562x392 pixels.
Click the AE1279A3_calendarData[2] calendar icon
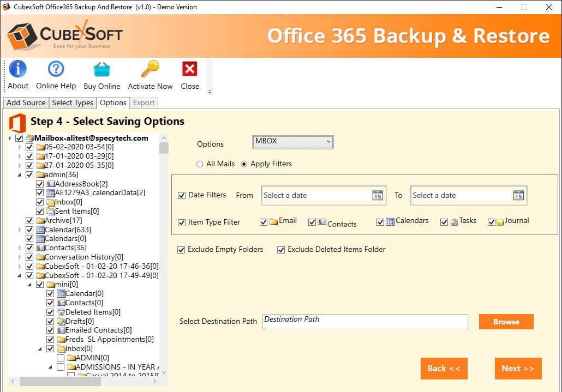coord(51,193)
